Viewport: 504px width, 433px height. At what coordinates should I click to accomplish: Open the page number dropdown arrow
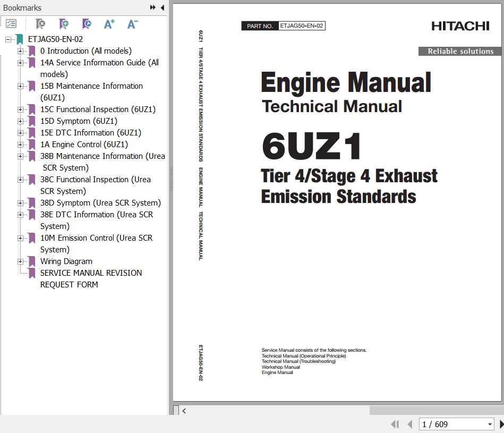coord(490,424)
